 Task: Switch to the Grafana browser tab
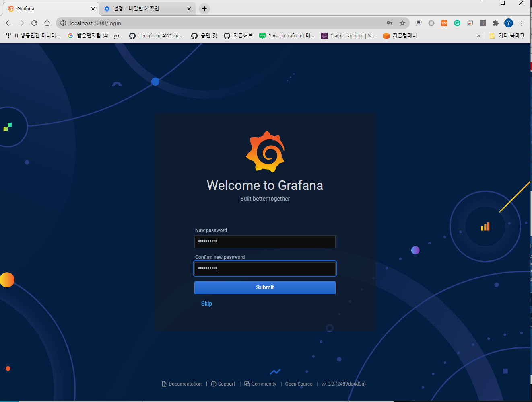(x=50, y=8)
